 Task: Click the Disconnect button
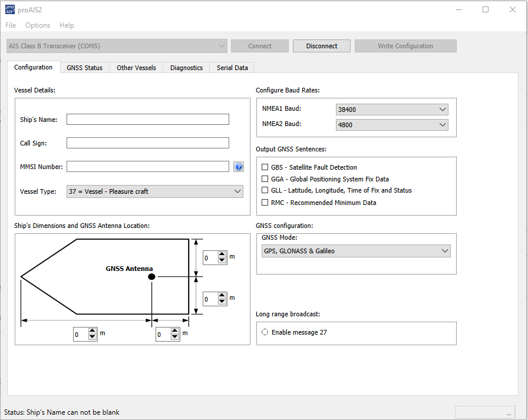point(322,46)
